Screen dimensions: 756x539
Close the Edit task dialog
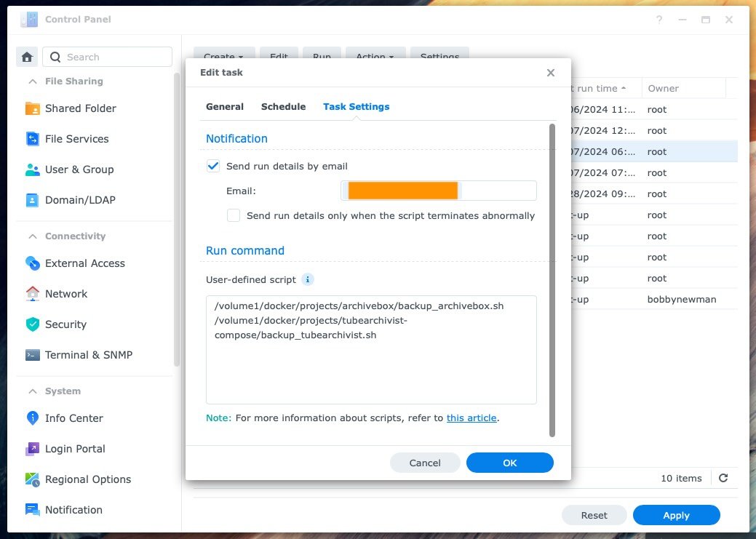(x=551, y=73)
